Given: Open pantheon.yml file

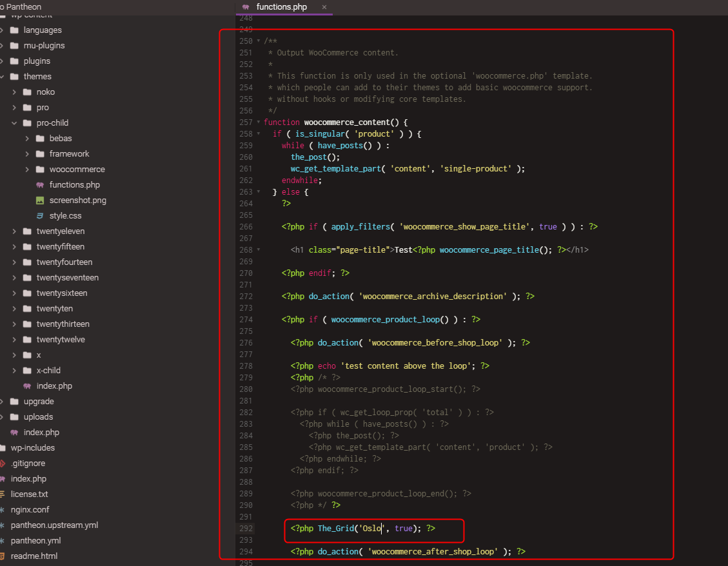Looking at the screenshot, I should (35, 540).
